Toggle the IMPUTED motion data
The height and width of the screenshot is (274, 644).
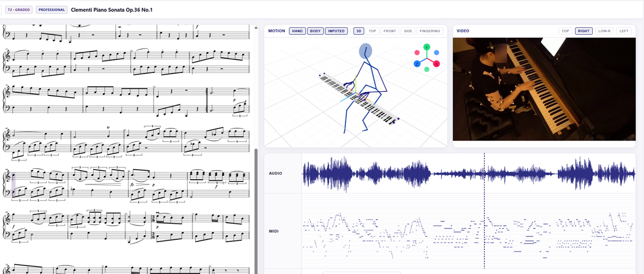336,31
